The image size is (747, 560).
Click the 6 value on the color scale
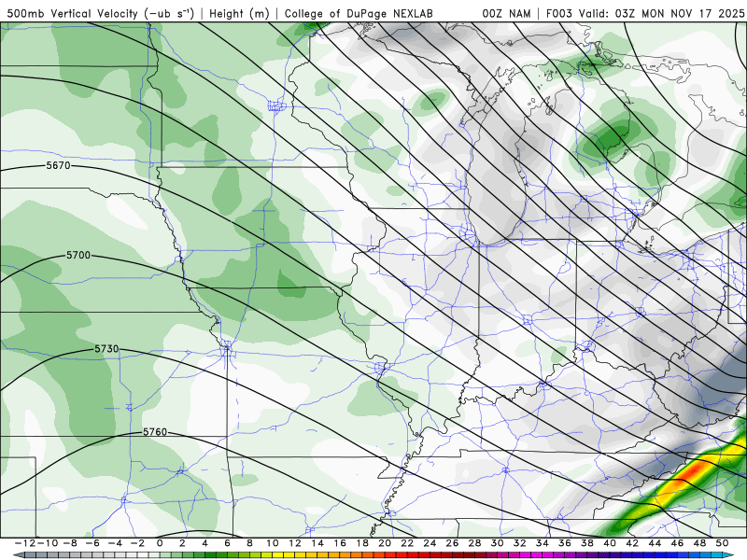click(x=227, y=543)
